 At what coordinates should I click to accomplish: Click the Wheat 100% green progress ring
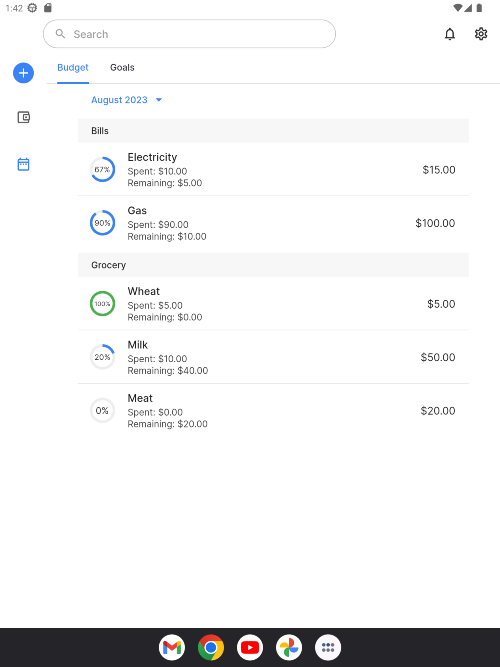(x=103, y=304)
